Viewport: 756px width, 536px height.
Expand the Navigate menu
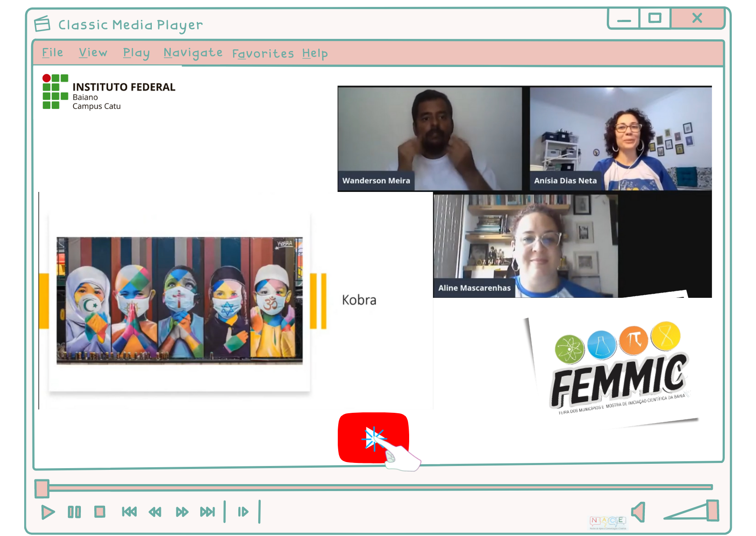[x=193, y=53]
